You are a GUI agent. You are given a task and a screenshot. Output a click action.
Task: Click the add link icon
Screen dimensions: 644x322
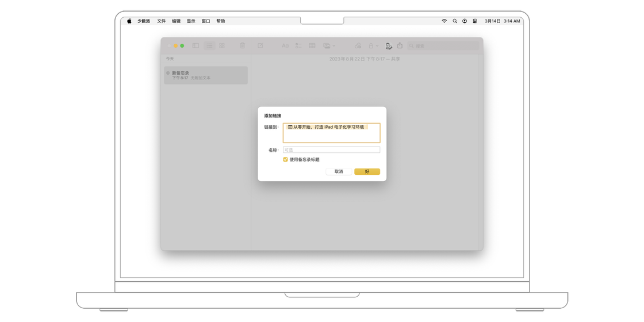[x=358, y=46]
